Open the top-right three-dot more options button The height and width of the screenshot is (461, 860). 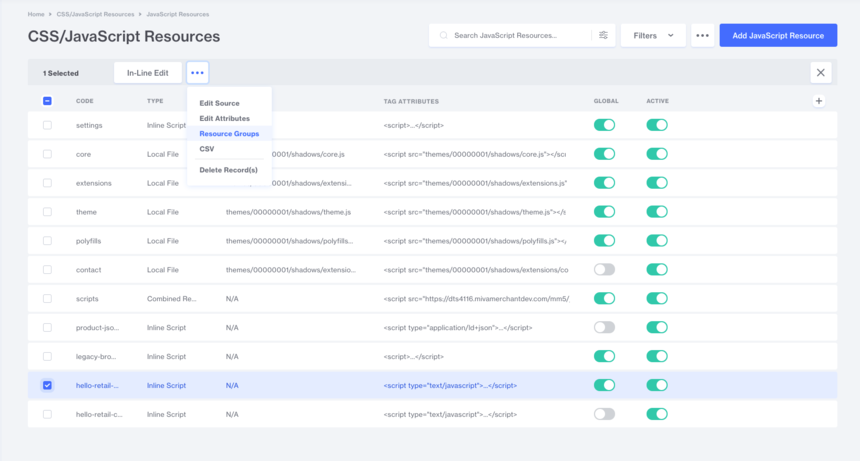tap(702, 35)
